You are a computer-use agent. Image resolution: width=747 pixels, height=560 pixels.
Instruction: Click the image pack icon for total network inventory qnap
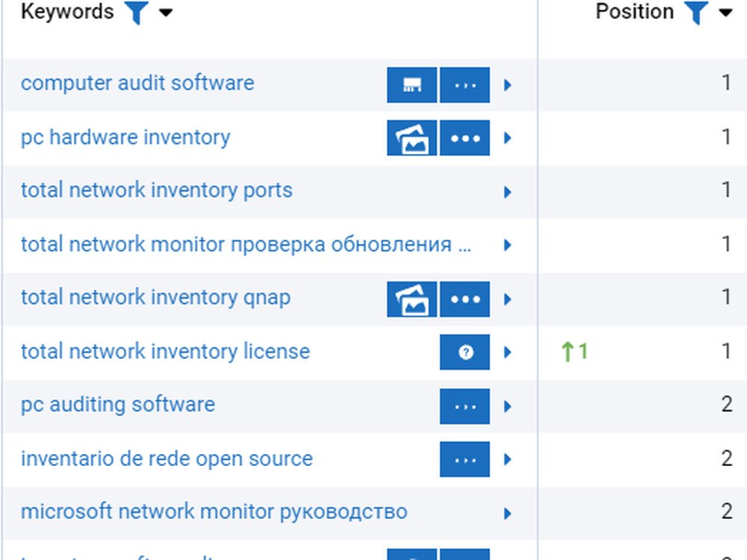(x=412, y=299)
